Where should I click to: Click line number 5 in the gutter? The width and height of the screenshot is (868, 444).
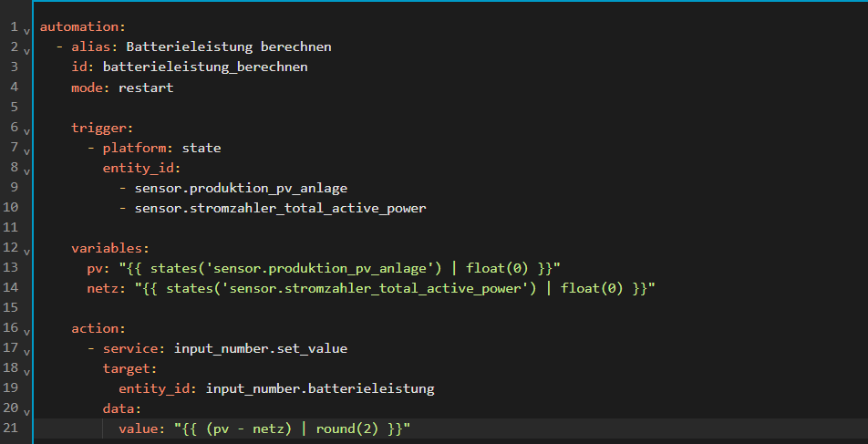coord(15,107)
